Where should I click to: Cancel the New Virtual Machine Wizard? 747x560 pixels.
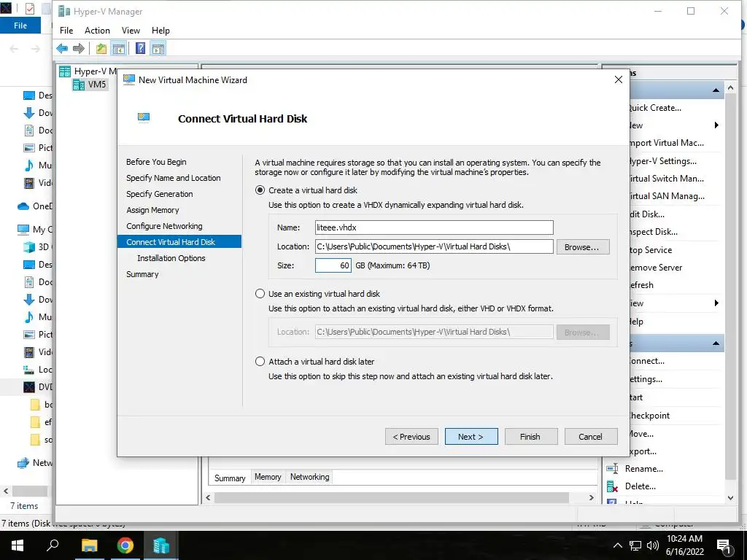click(x=591, y=437)
